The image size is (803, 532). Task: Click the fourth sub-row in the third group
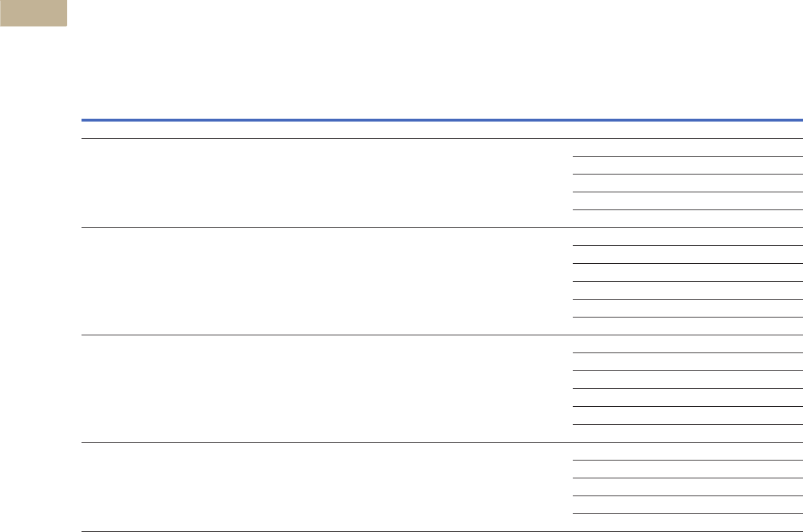[687, 398]
